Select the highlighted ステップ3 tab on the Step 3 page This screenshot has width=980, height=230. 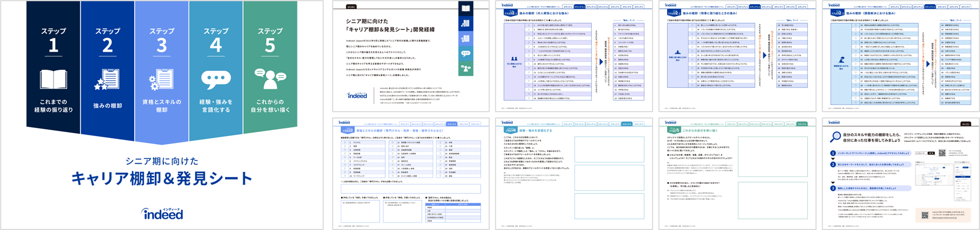pyautogui.click(x=452, y=124)
